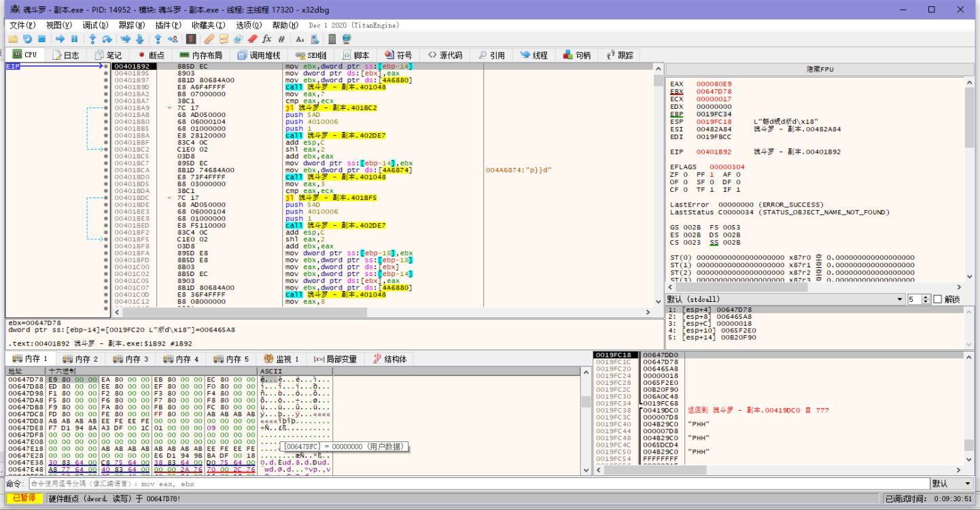Click the hash # variables icon

[x=281, y=39]
